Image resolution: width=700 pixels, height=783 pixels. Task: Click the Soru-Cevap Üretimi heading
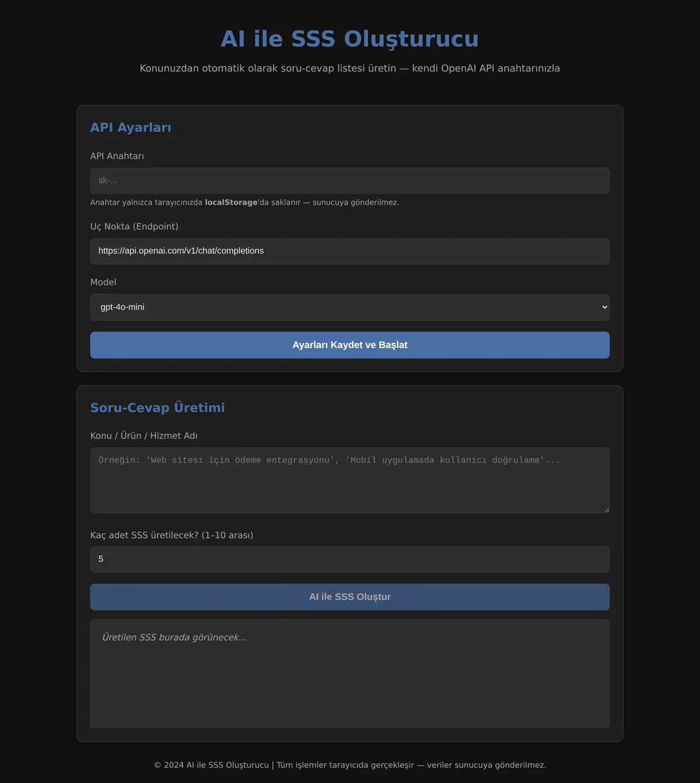(x=157, y=408)
